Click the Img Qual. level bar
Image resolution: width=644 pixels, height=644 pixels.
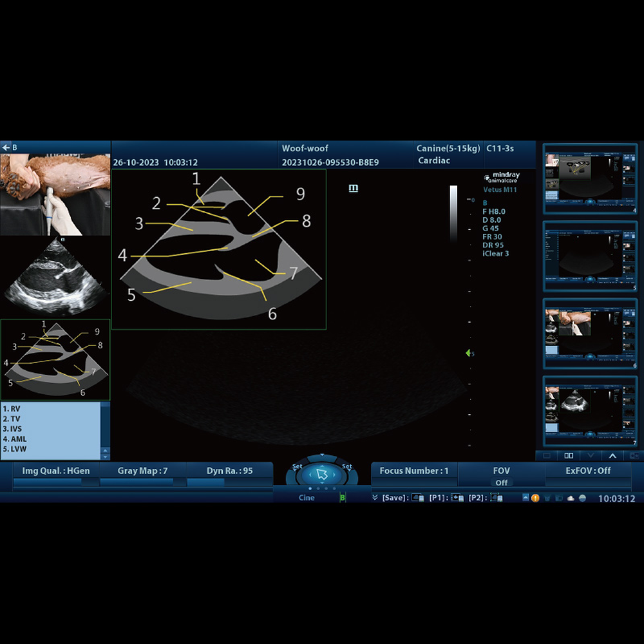[56, 482]
